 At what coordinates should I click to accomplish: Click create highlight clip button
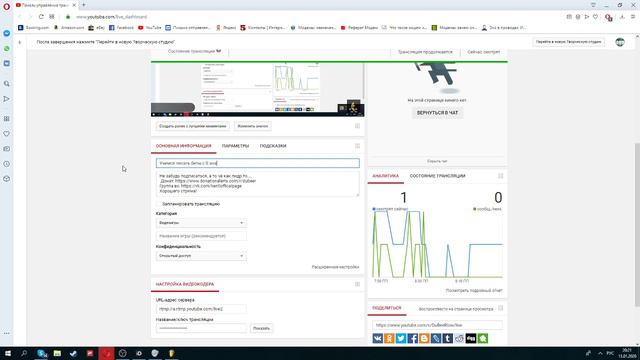coord(193,126)
